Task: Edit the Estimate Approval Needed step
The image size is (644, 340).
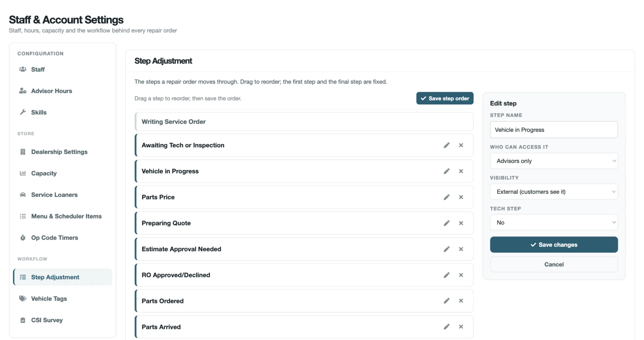Action: coord(447,249)
